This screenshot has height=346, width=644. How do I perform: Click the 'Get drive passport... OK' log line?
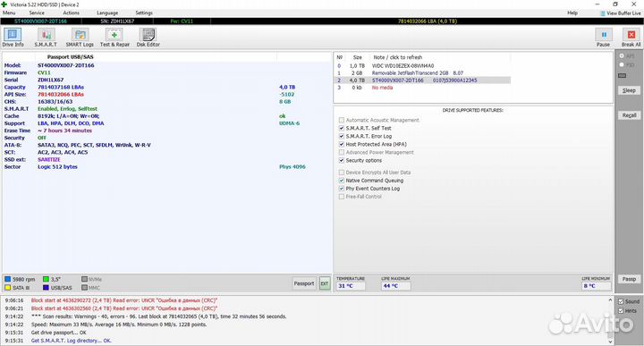coord(59,333)
